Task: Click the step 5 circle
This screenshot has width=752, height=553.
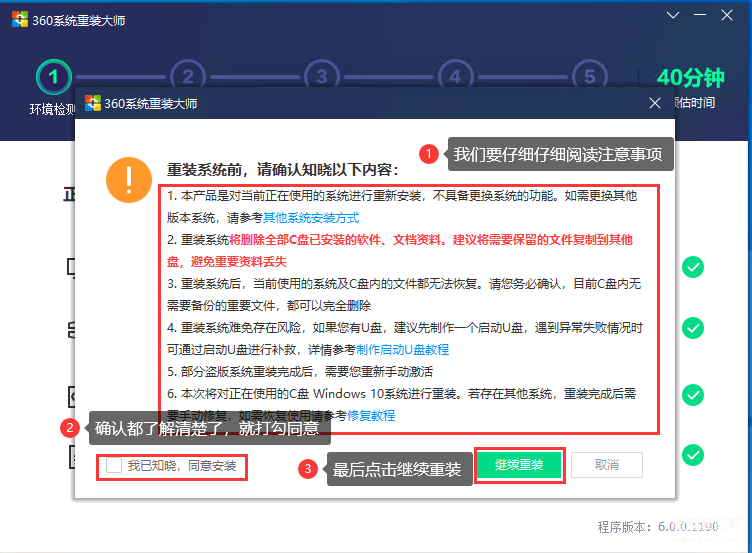Action: (x=590, y=77)
